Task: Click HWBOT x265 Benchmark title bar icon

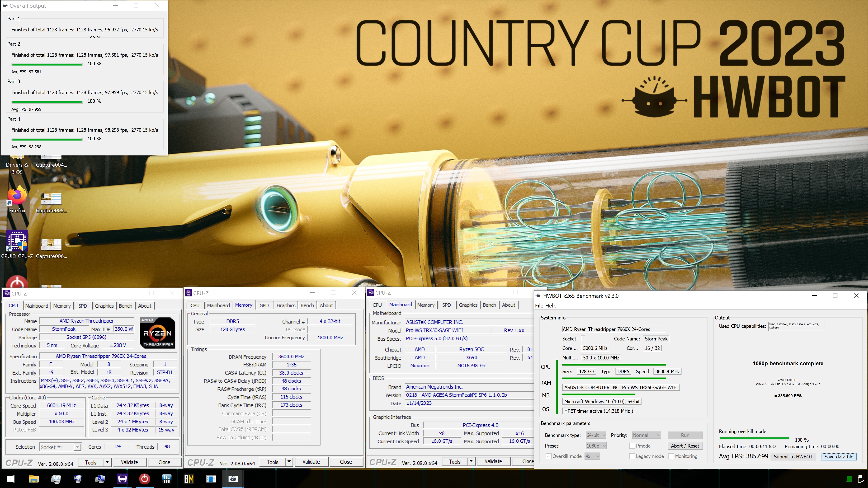Action: (x=538, y=296)
